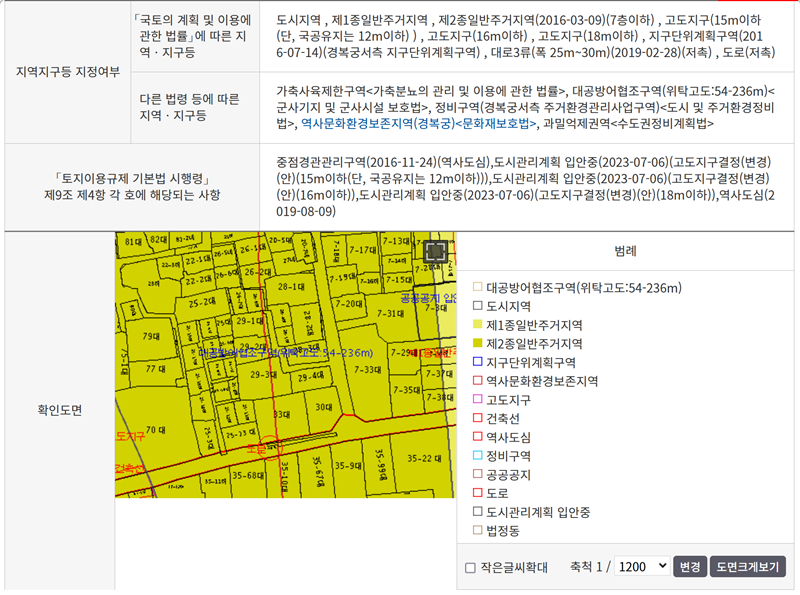The height and width of the screenshot is (595, 800).
Task: Click the 도시지역 legend swatch
Action: 478,306
